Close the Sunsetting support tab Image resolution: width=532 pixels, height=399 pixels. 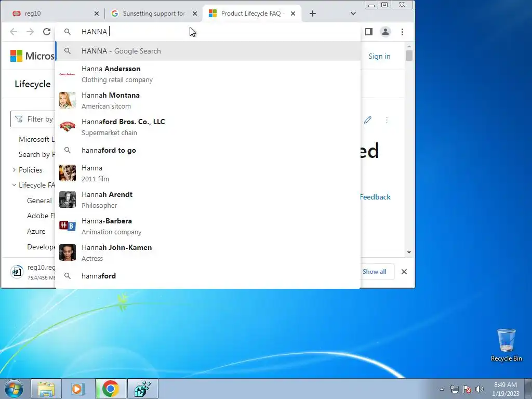click(195, 14)
